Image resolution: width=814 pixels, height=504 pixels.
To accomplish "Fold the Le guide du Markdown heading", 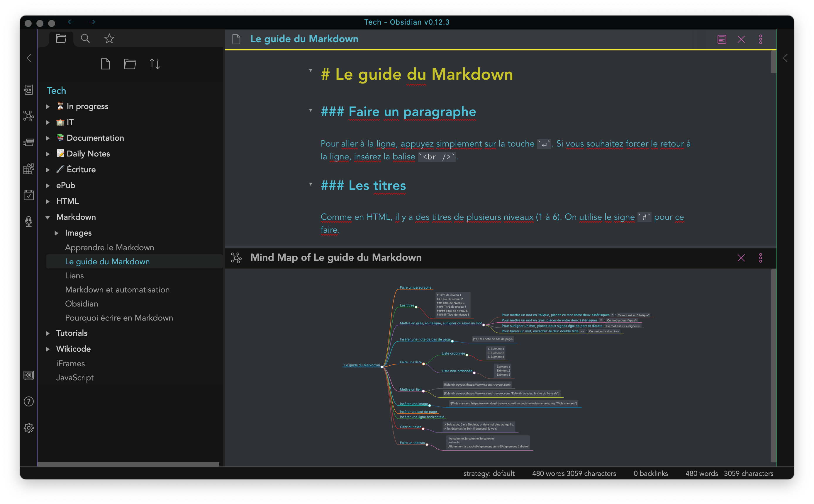I will [x=311, y=70].
